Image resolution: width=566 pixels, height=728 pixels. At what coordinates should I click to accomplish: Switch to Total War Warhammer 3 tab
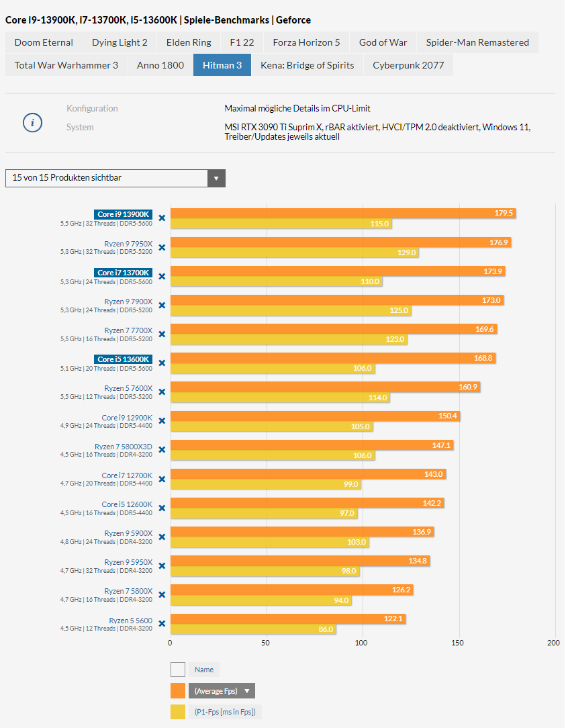tap(66, 65)
